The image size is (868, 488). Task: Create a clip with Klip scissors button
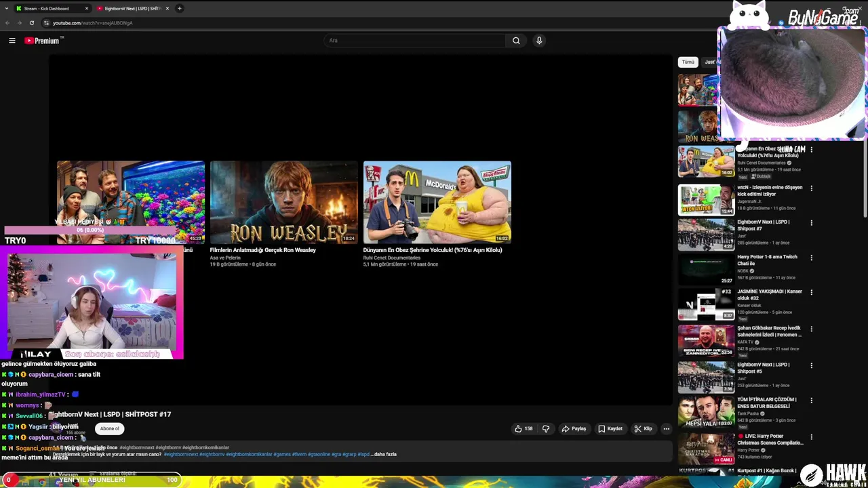[643, 428]
